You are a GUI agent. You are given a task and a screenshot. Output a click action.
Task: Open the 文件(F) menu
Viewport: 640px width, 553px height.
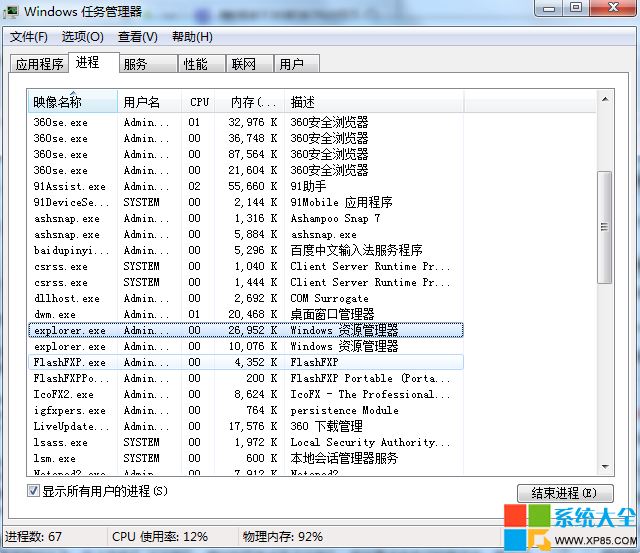click(x=28, y=37)
